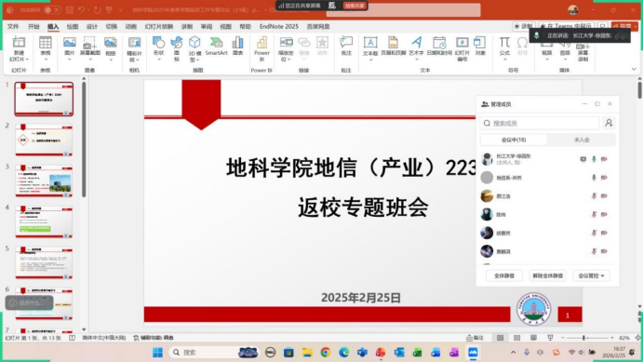Screen dimensions: 644x362
Task: Switch to slide sorter view in status bar
Action: 517,338
